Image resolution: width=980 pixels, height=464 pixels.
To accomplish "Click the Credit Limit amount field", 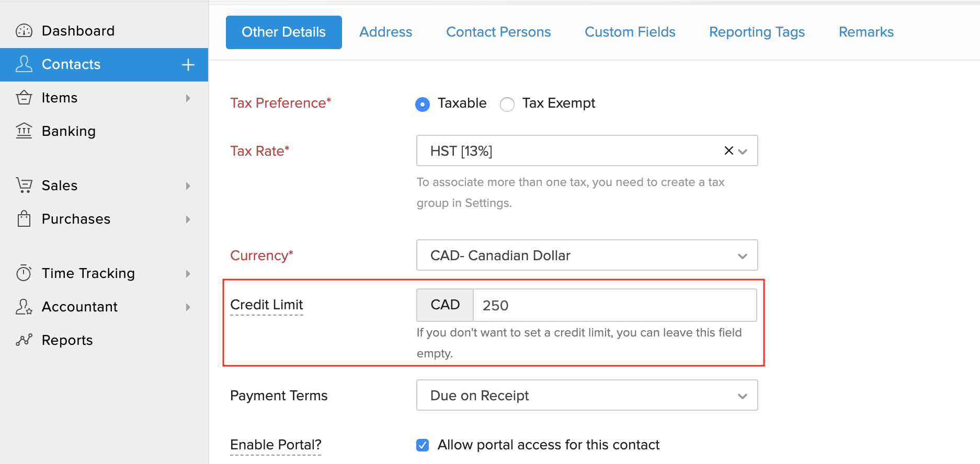I will pyautogui.click(x=612, y=305).
